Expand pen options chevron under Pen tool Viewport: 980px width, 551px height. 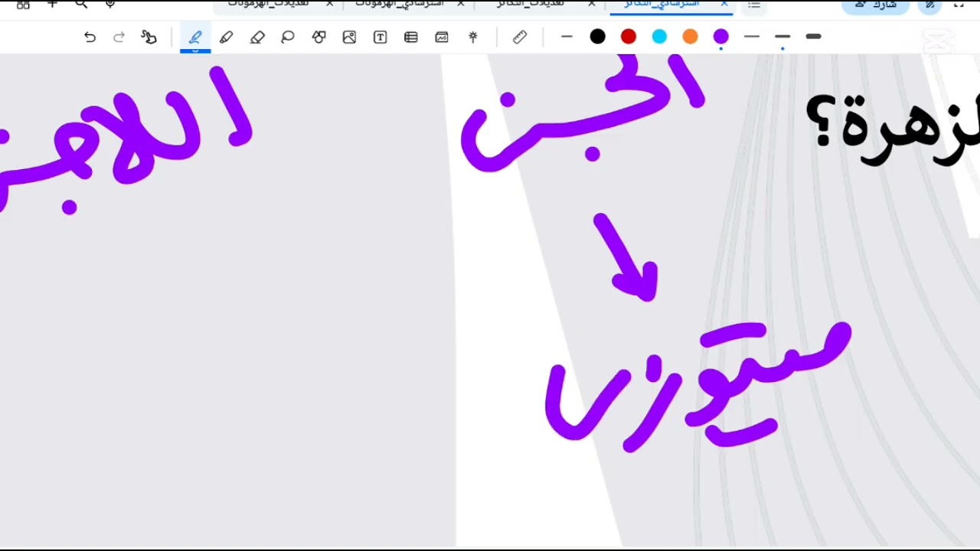[195, 50]
